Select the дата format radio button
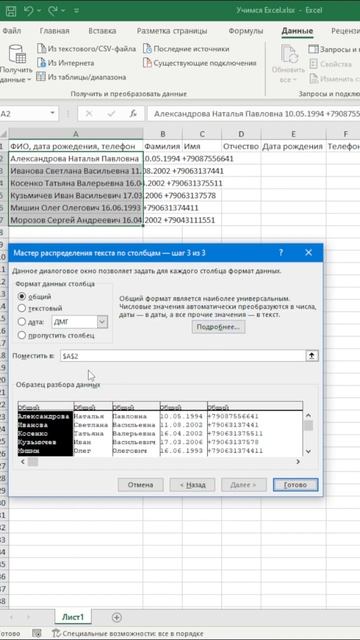Viewport: 360px width, 640px height. click(x=22, y=322)
